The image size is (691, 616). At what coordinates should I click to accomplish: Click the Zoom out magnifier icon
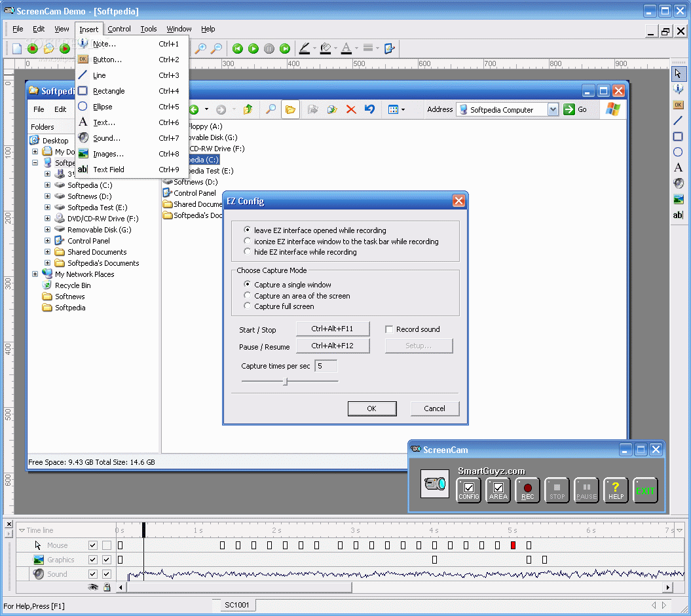click(216, 48)
